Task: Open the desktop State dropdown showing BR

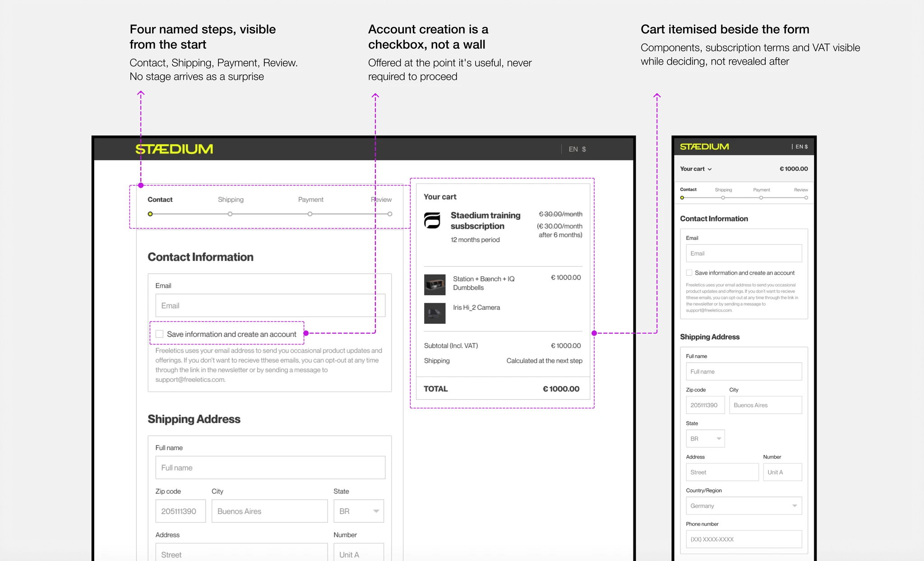Action: (359, 511)
